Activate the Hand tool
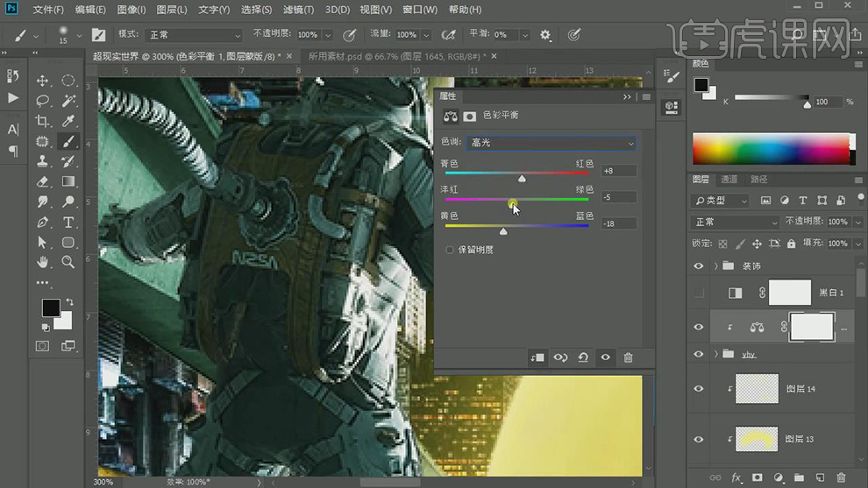Image resolution: width=868 pixels, height=488 pixels. tap(42, 262)
